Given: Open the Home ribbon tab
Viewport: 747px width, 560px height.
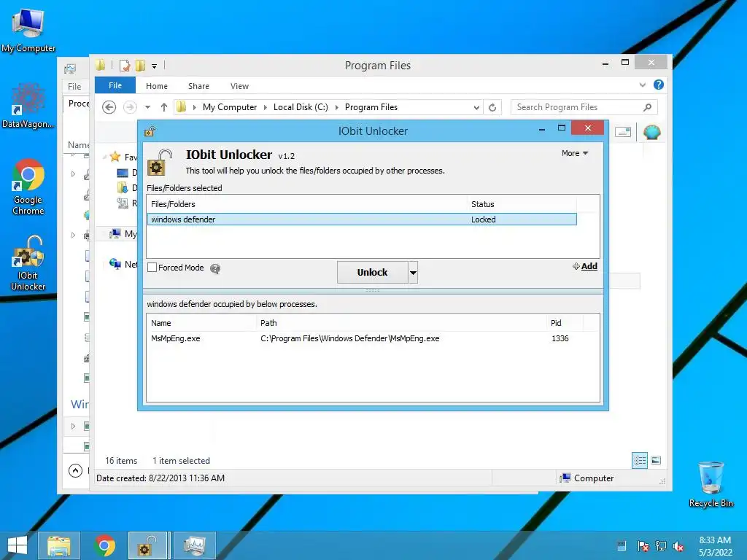Looking at the screenshot, I should click(157, 86).
